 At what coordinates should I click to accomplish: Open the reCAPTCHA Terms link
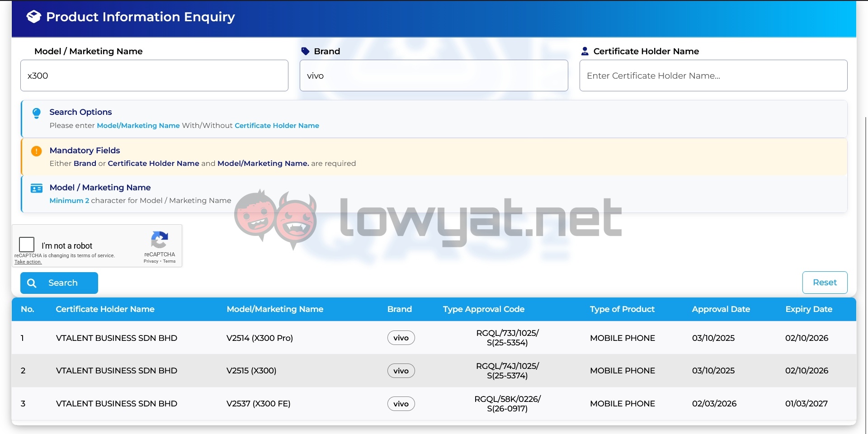[x=170, y=261]
